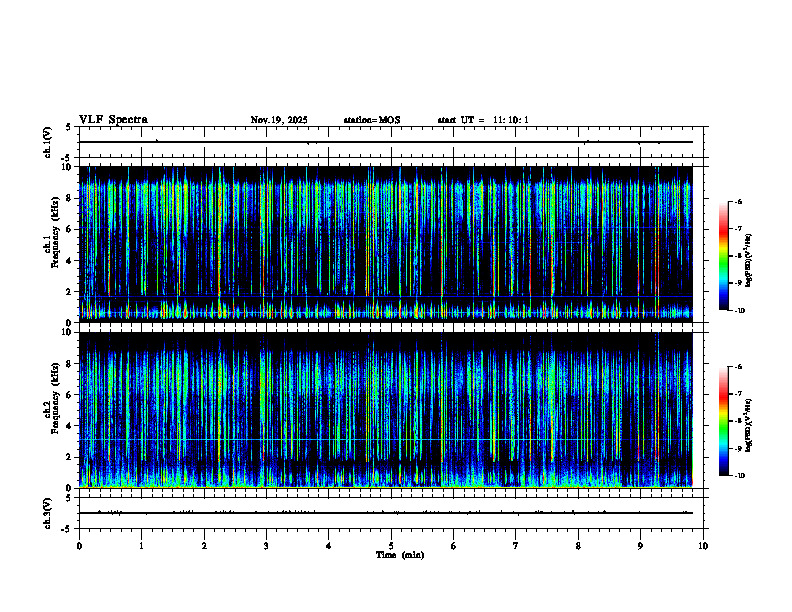Image resolution: width=792 pixels, height=612 pixels.
Task: Click time axis tick label "1"
Action: 141,546
